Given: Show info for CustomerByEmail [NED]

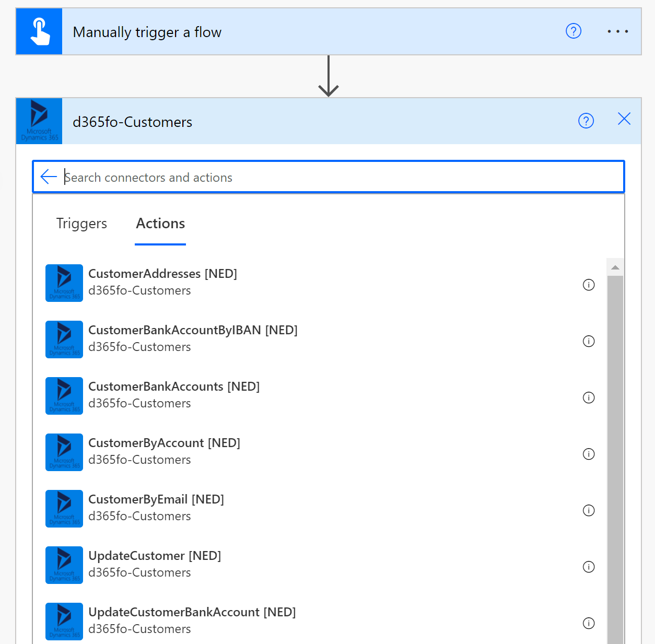Looking at the screenshot, I should (x=589, y=510).
